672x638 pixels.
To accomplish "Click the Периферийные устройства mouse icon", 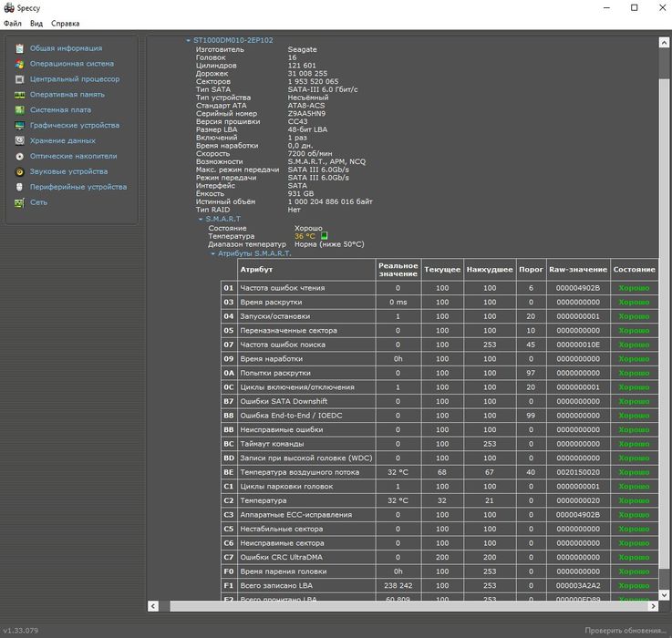I will (20, 187).
